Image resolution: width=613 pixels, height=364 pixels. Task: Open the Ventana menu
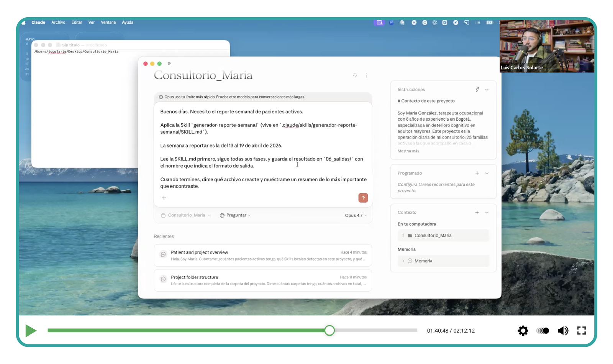108,23
